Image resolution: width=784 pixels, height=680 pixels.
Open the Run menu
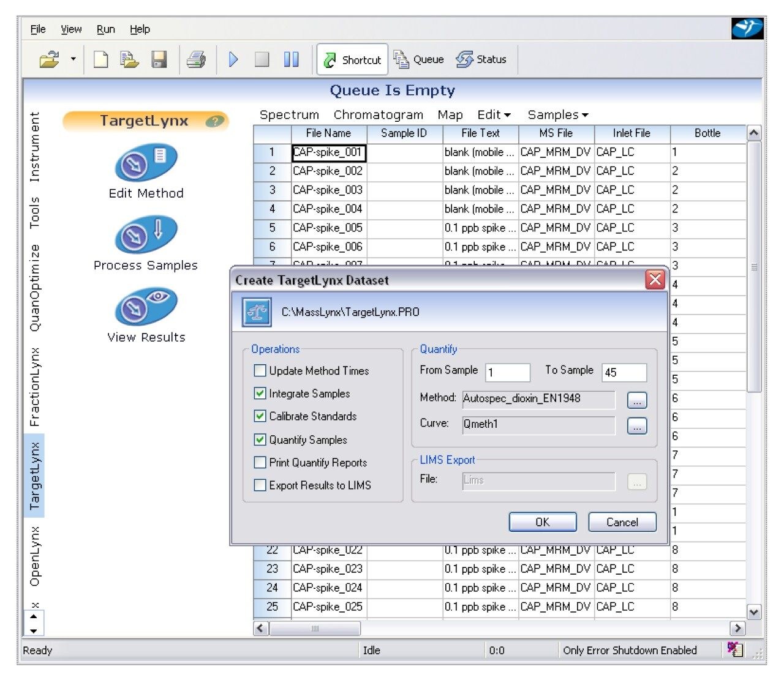[x=105, y=28]
